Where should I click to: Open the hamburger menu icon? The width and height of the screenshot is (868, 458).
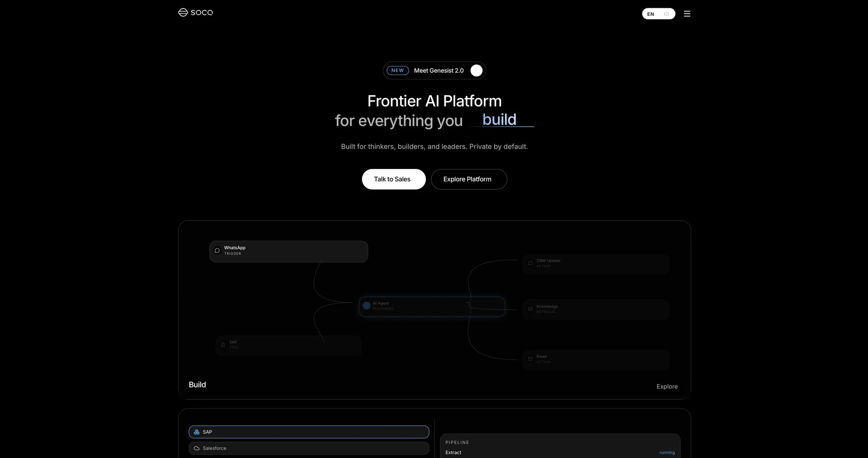(x=687, y=14)
